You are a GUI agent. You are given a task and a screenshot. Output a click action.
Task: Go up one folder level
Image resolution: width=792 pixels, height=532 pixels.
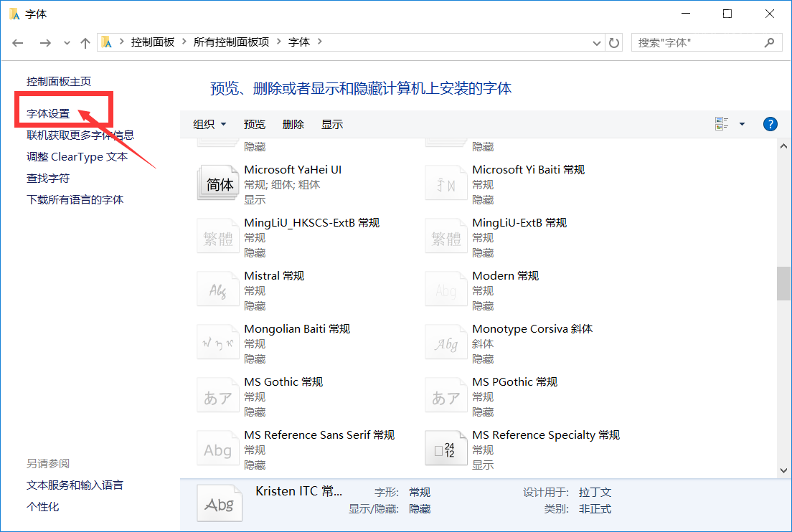click(x=85, y=43)
